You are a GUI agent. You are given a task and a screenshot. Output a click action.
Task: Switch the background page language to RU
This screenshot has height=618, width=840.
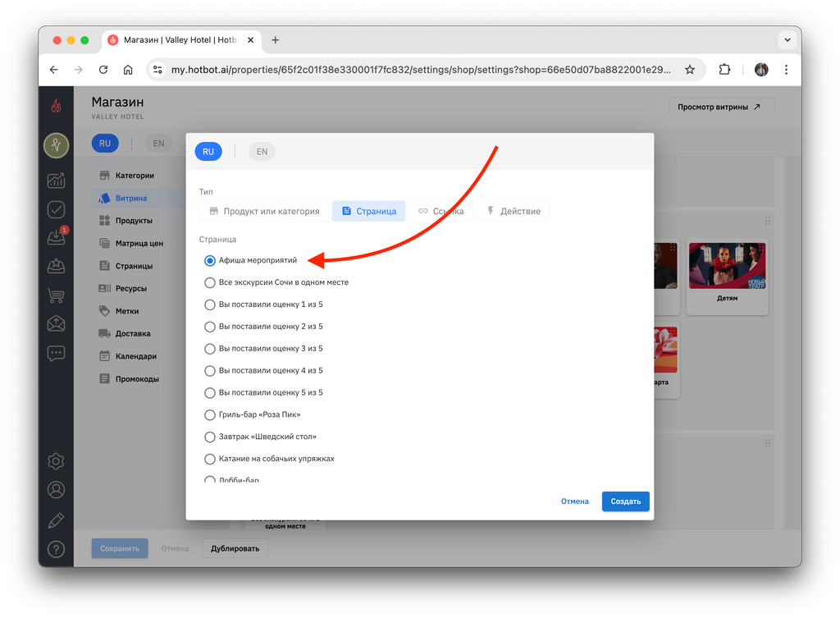(x=105, y=144)
